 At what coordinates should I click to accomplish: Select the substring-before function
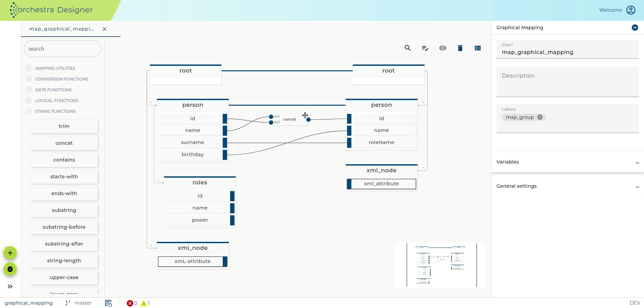click(x=64, y=227)
